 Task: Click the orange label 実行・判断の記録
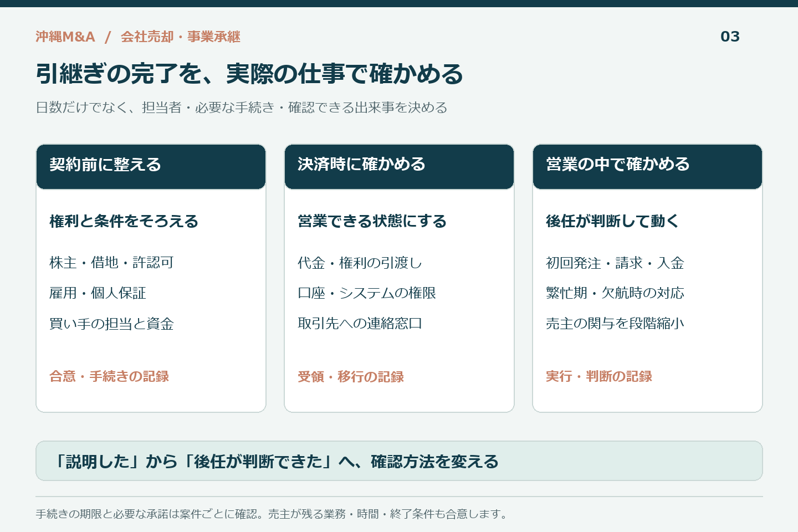click(x=599, y=377)
